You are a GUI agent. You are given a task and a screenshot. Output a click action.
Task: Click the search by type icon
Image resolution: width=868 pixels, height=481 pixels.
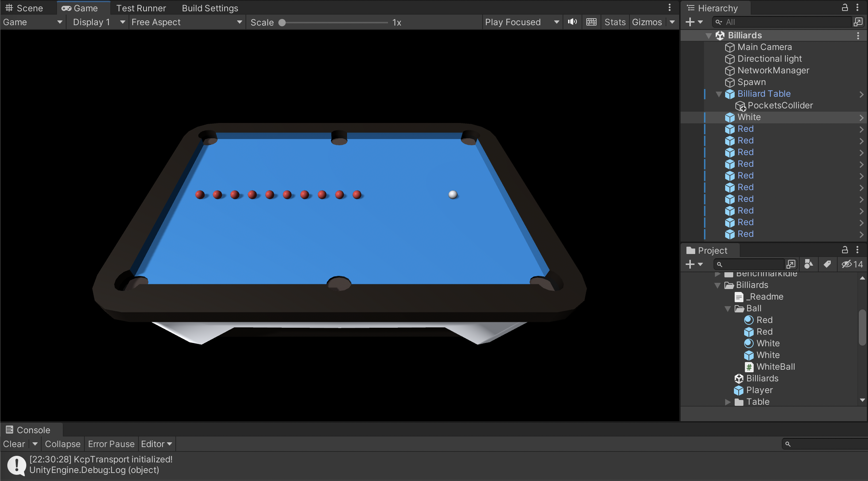coord(808,264)
